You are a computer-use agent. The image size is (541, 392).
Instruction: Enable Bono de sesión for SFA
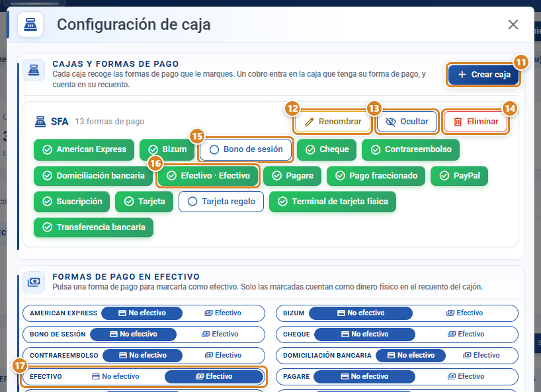click(x=245, y=149)
